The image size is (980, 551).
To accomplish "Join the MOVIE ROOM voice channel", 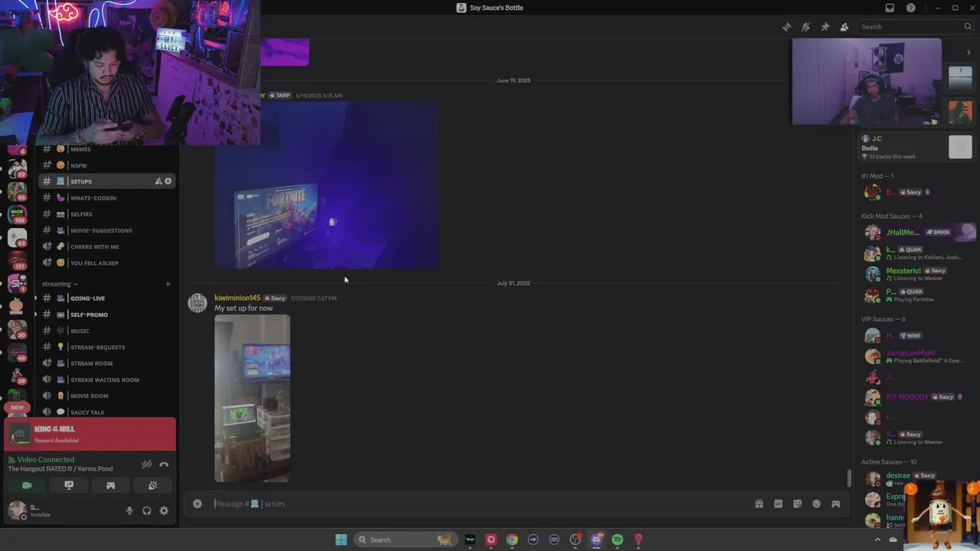I will point(107,396).
